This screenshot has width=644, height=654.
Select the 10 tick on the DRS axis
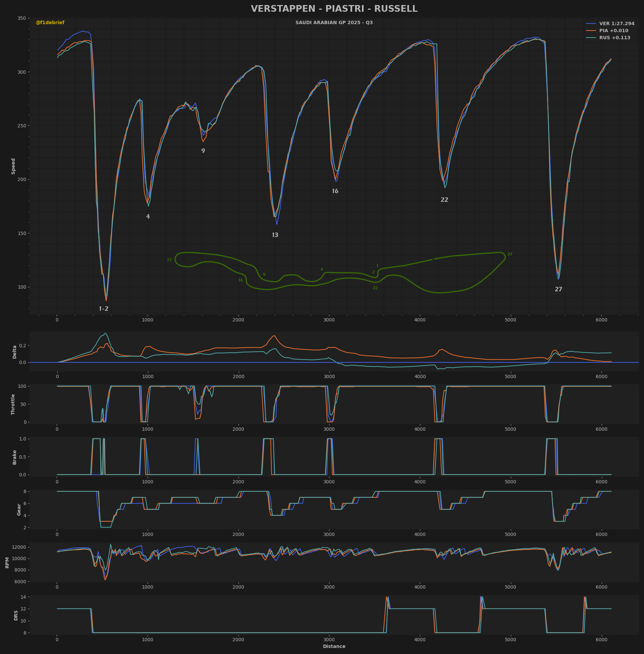tap(24, 621)
